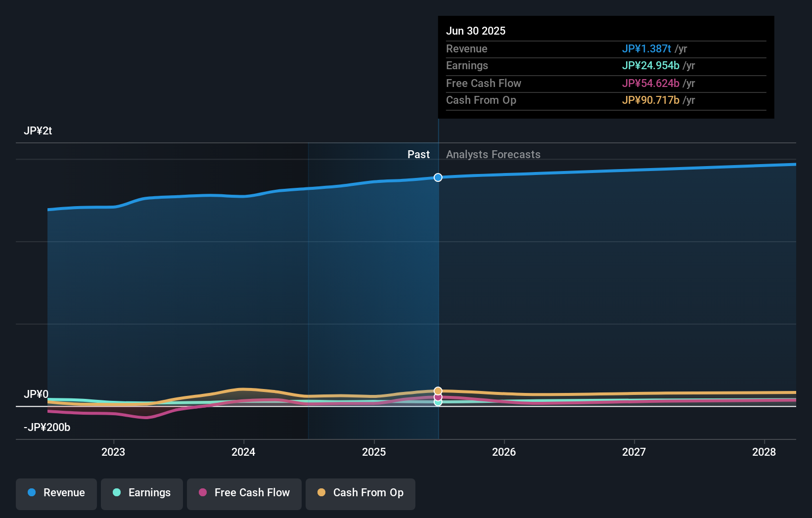Click the JP¥1.387t revenue value in tooltip
The width and height of the screenshot is (812, 518).
pyautogui.click(x=646, y=49)
